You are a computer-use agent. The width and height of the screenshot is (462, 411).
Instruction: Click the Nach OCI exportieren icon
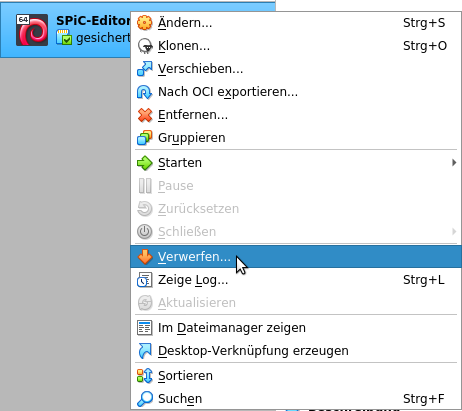point(145,92)
